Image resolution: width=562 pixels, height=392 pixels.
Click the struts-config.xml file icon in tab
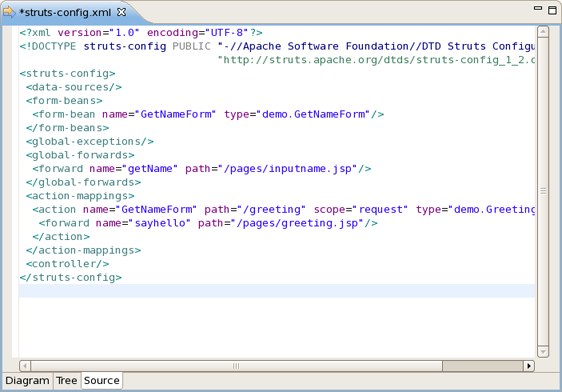(x=9, y=12)
